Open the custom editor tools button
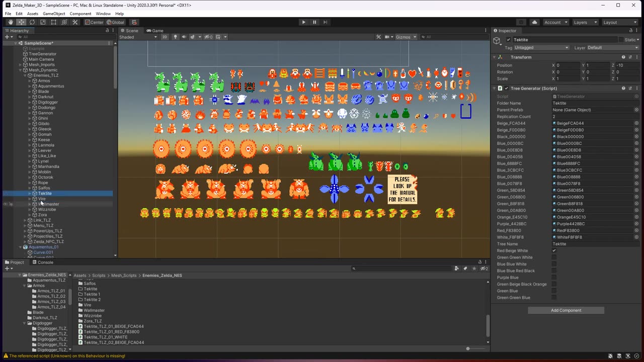 coord(75,22)
